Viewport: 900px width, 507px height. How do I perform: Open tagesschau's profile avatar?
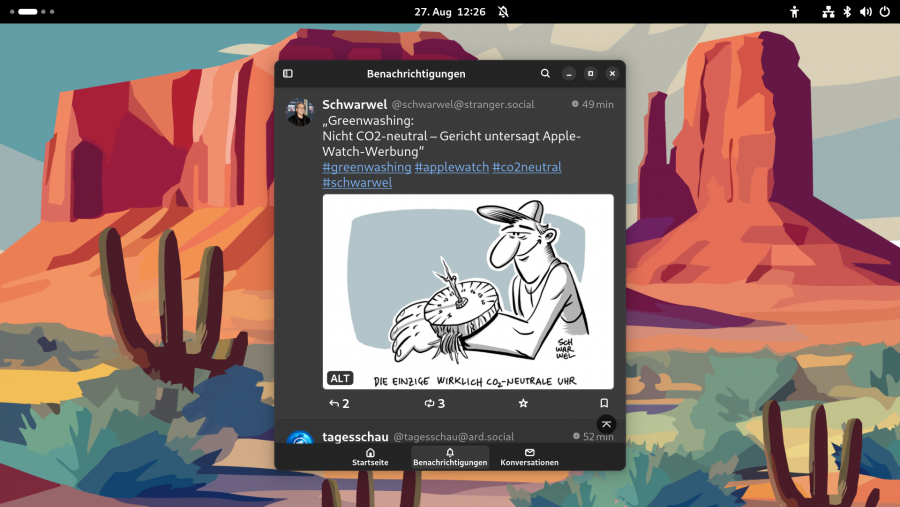(x=301, y=438)
